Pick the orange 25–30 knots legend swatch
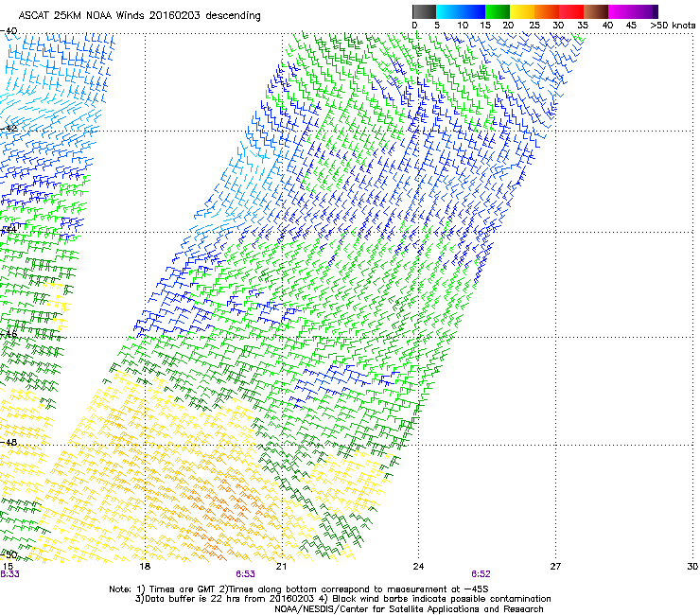Screen dimensions: 700x615 (x=547, y=11)
